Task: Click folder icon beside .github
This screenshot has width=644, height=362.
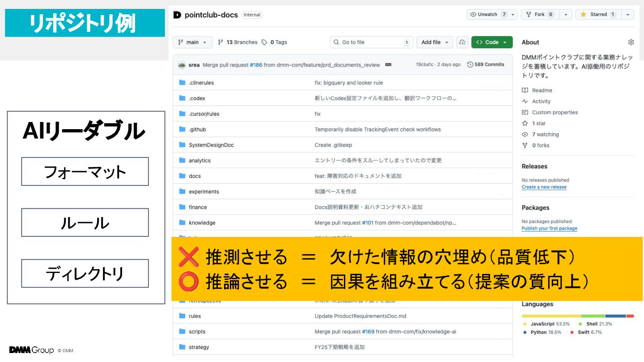Action: point(182,130)
